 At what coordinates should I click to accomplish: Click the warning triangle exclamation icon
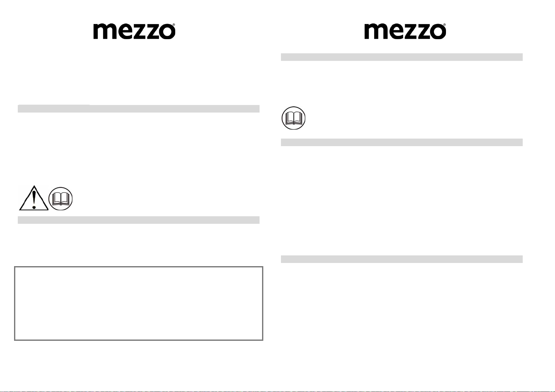click(33, 198)
